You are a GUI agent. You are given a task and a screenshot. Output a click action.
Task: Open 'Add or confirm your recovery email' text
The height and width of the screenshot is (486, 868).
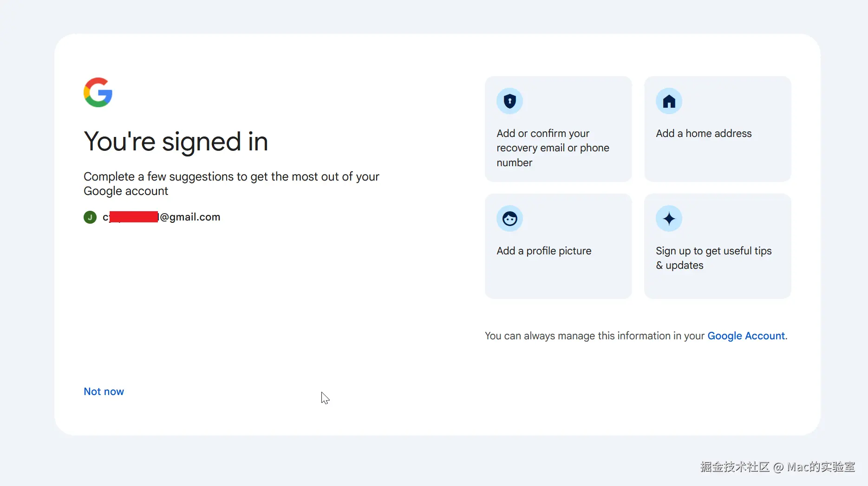pyautogui.click(x=553, y=148)
